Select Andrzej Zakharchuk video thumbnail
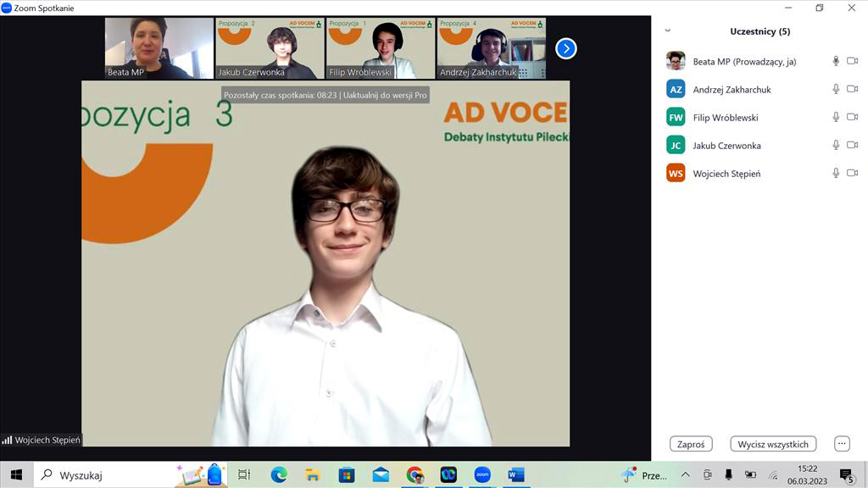868x488 pixels. [x=491, y=48]
